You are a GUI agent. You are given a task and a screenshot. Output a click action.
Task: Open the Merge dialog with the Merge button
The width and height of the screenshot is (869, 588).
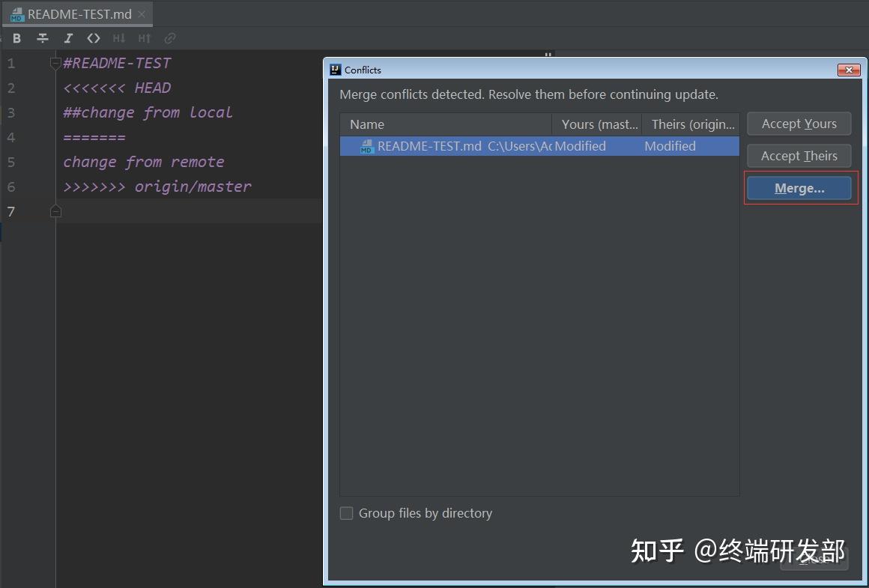[799, 188]
